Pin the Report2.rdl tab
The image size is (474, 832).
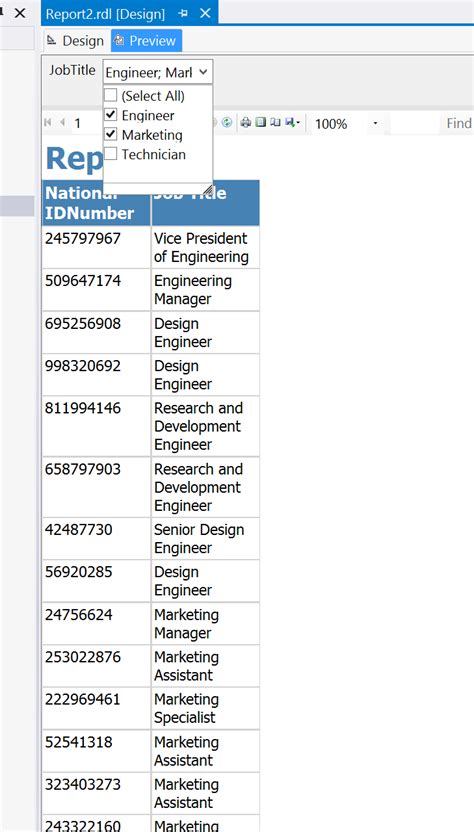click(x=184, y=13)
